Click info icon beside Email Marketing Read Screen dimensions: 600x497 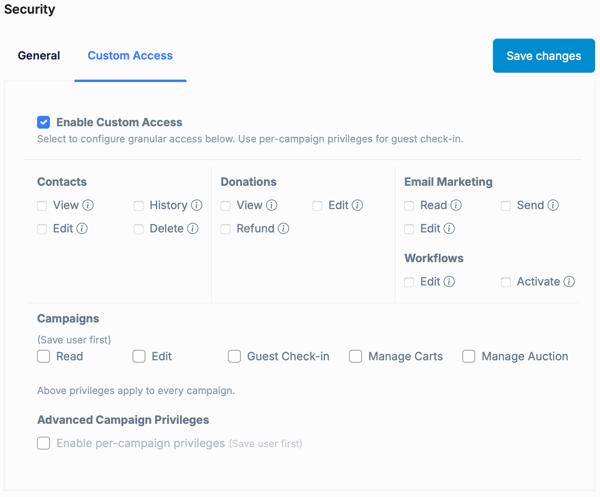456,205
